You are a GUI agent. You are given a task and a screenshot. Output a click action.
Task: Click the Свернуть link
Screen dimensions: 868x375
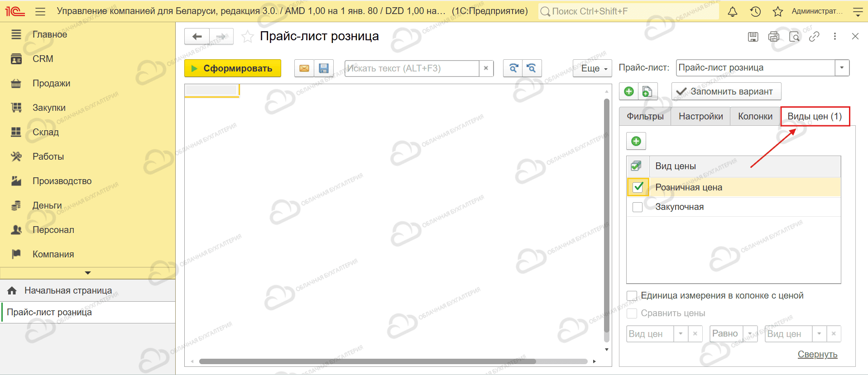pyautogui.click(x=817, y=354)
